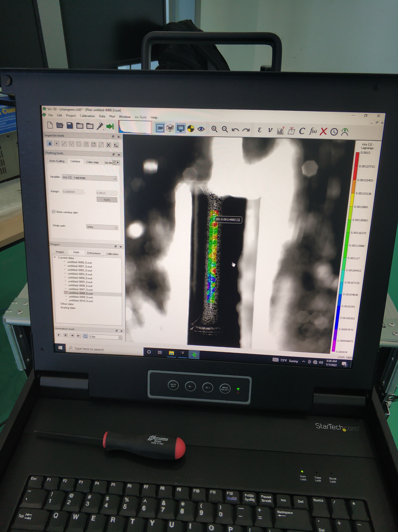Image resolution: width=398 pixels, height=532 pixels.
Task: Select the extensometer inspector tool
Action: [x=101, y=145]
